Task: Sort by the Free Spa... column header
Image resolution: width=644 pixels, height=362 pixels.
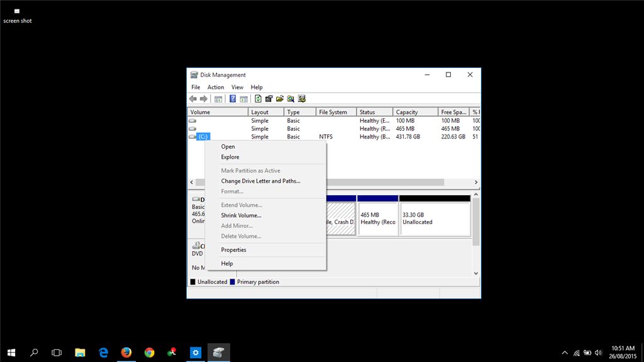Action: point(454,112)
